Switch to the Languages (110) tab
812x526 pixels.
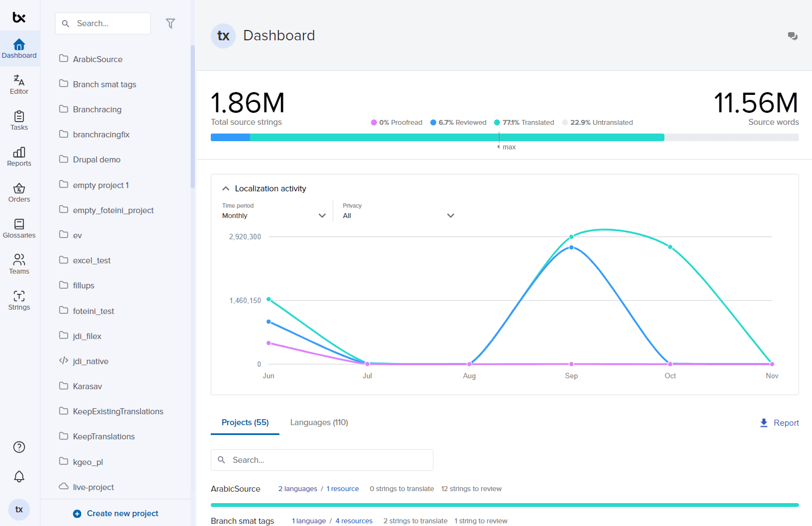coord(319,422)
